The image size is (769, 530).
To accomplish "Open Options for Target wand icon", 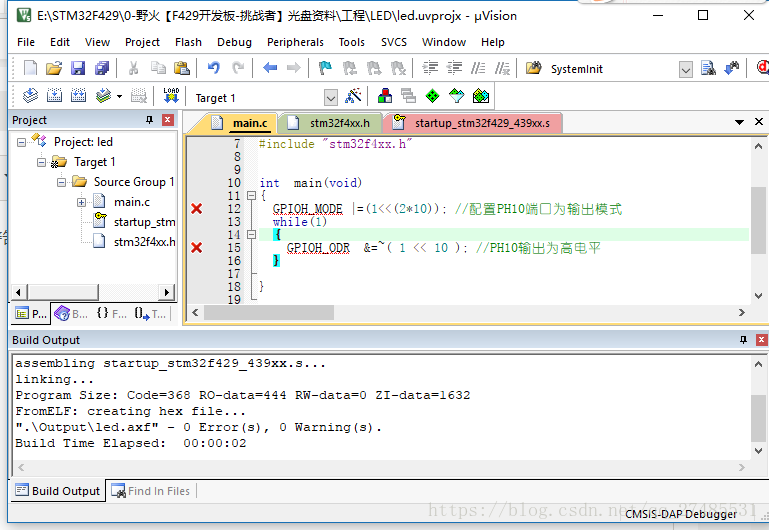I will click(353, 96).
